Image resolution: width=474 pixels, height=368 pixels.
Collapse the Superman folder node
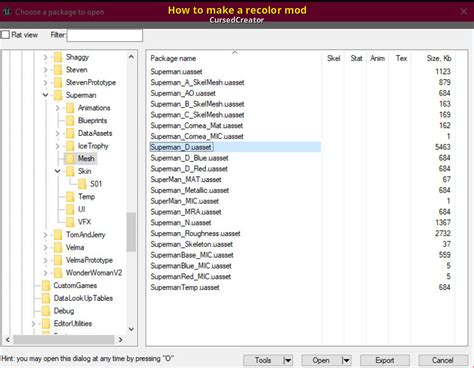click(x=45, y=95)
